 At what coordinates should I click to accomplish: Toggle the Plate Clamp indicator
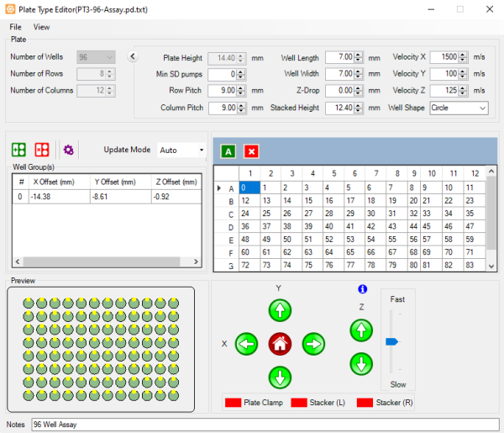click(233, 403)
